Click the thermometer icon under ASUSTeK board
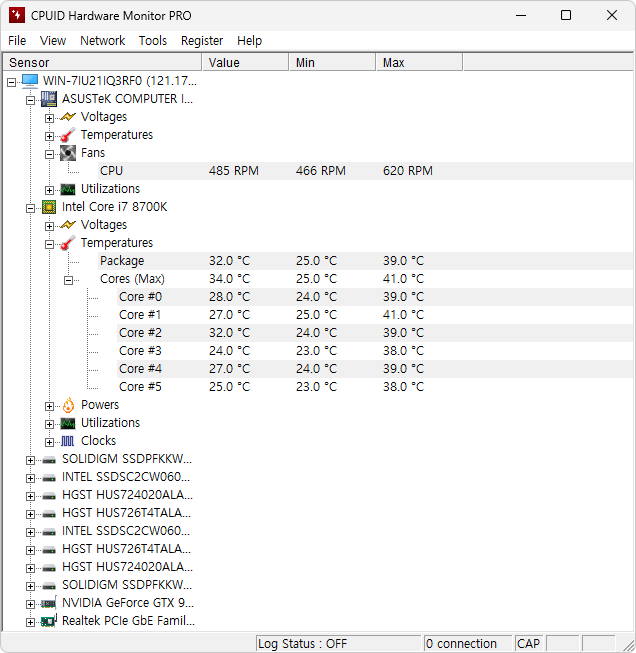The width and height of the screenshot is (636, 653). [67, 135]
